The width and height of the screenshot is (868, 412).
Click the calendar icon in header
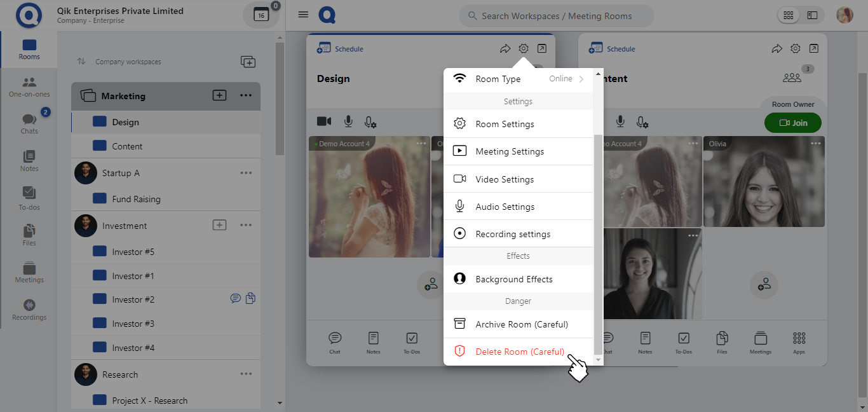tap(261, 15)
